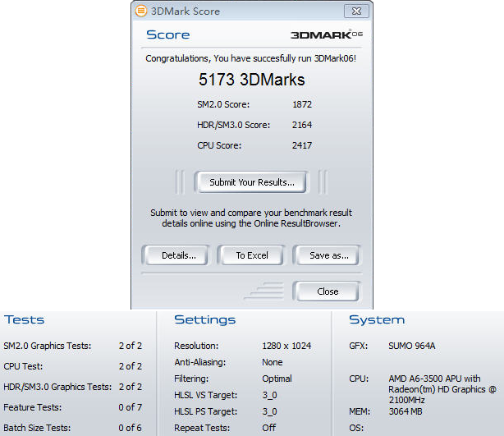Click Submit Your Results button
The height and width of the screenshot is (436, 504).
[x=252, y=182]
